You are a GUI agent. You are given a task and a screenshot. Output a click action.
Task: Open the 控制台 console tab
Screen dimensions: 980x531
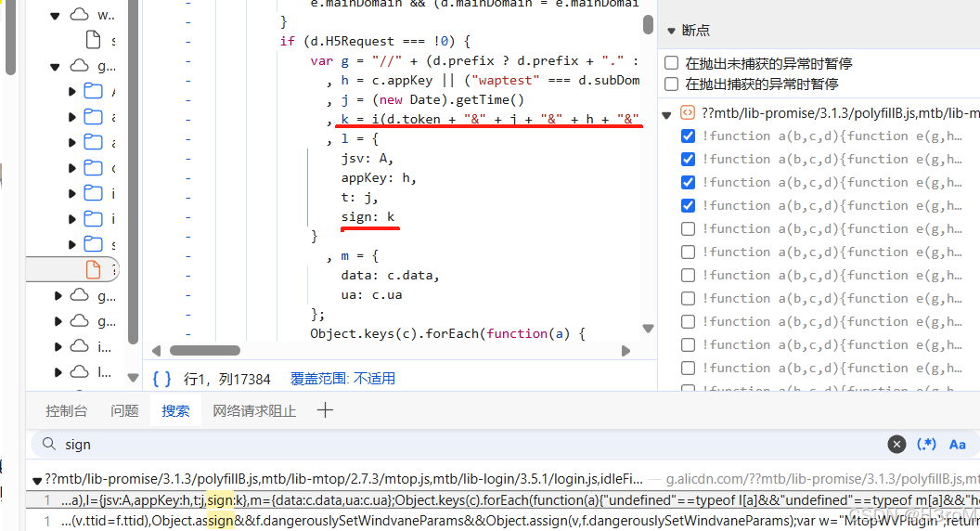click(66, 411)
